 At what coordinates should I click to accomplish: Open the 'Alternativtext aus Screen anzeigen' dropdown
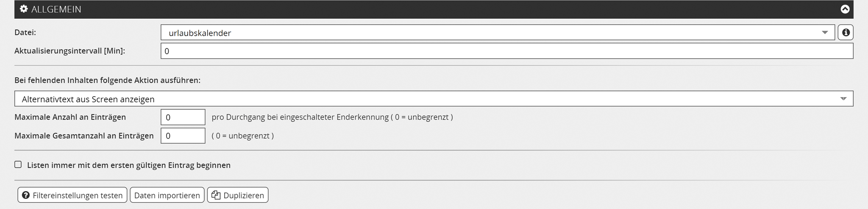424,99
